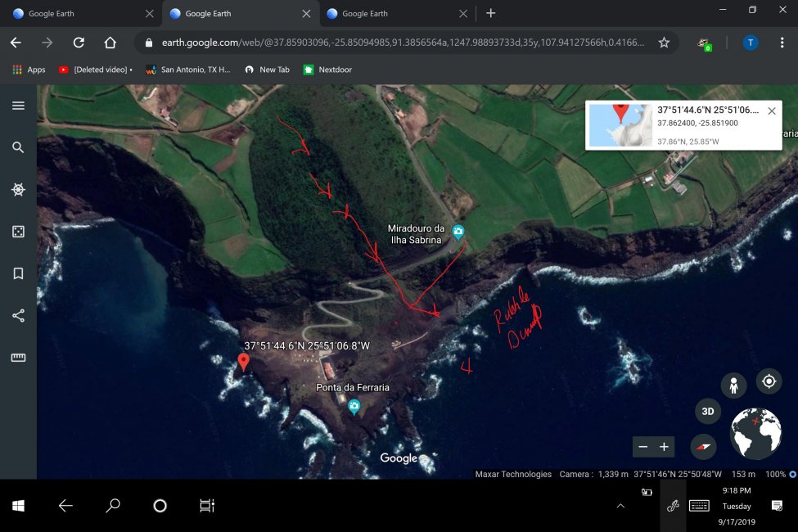
Task: Close the first Google Earth tab
Action: 150,14
